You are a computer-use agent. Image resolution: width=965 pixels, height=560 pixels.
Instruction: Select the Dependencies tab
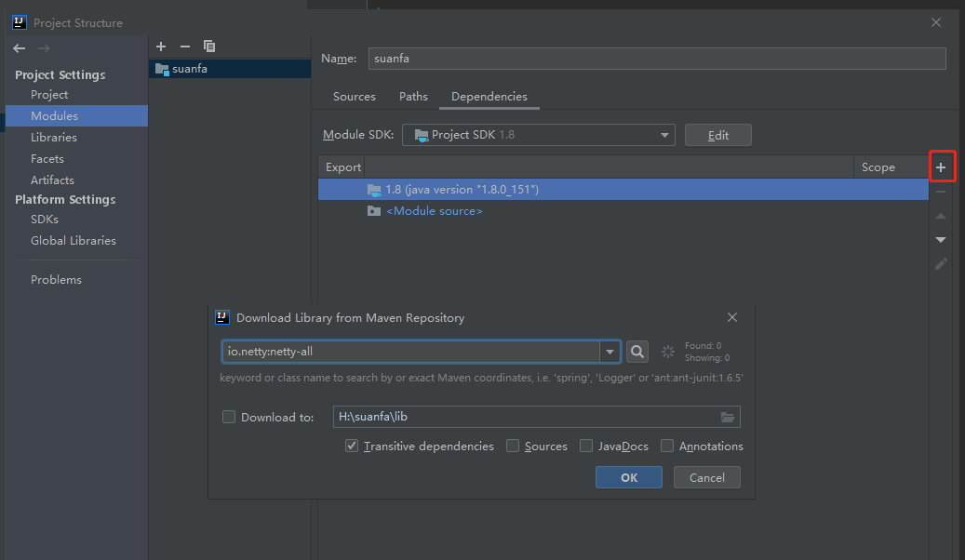pyautogui.click(x=489, y=97)
